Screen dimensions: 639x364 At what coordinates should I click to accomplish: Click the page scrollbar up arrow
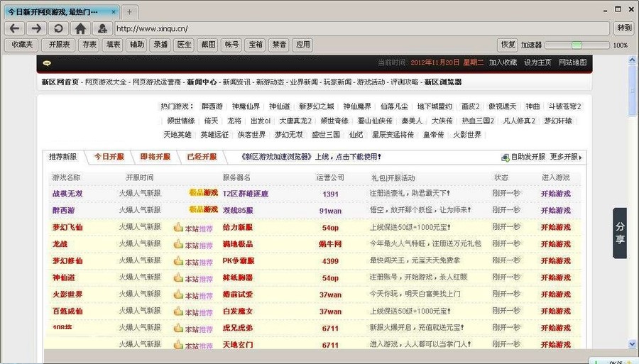(x=632, y=60)
